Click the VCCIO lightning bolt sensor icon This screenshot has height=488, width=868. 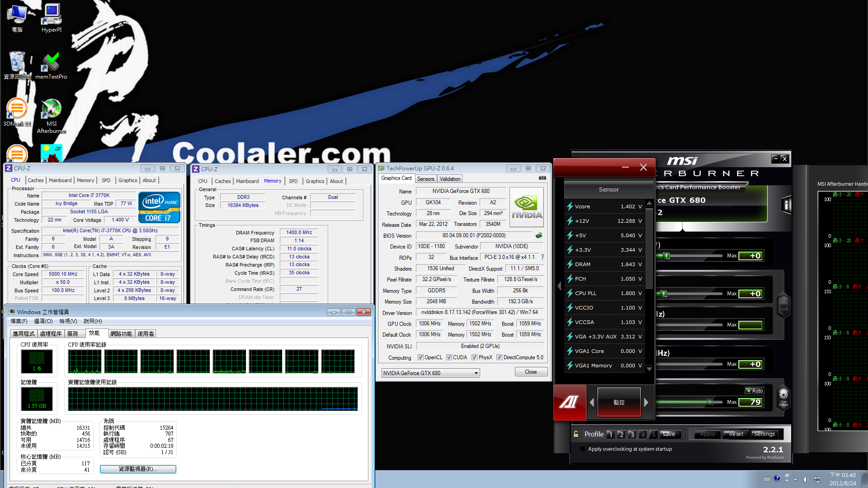coord(570,308)
